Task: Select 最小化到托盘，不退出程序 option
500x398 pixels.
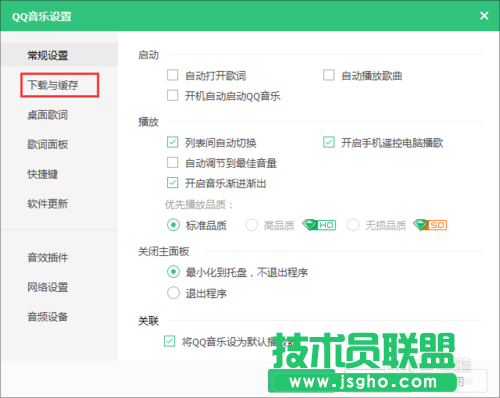Action: [173, 272]
